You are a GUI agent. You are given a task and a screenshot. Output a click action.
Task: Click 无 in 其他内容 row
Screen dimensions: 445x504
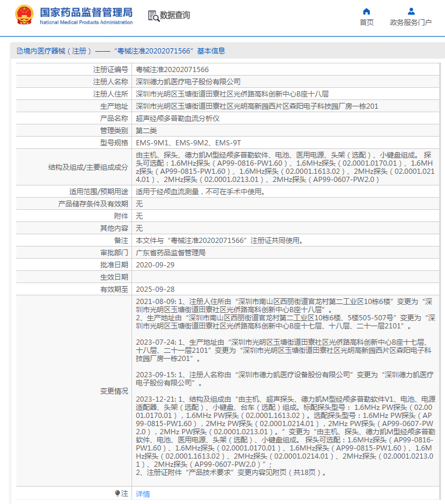139,228
